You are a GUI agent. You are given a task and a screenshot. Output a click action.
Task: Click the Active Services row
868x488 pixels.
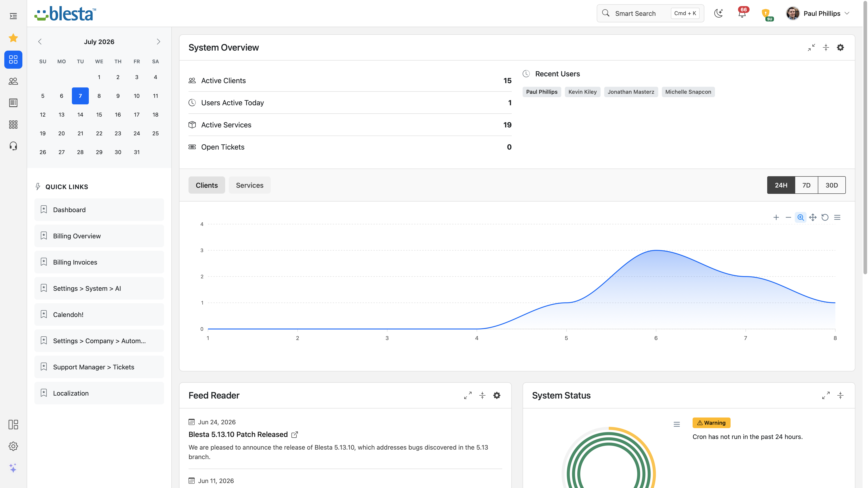click(x=350, y=125)
